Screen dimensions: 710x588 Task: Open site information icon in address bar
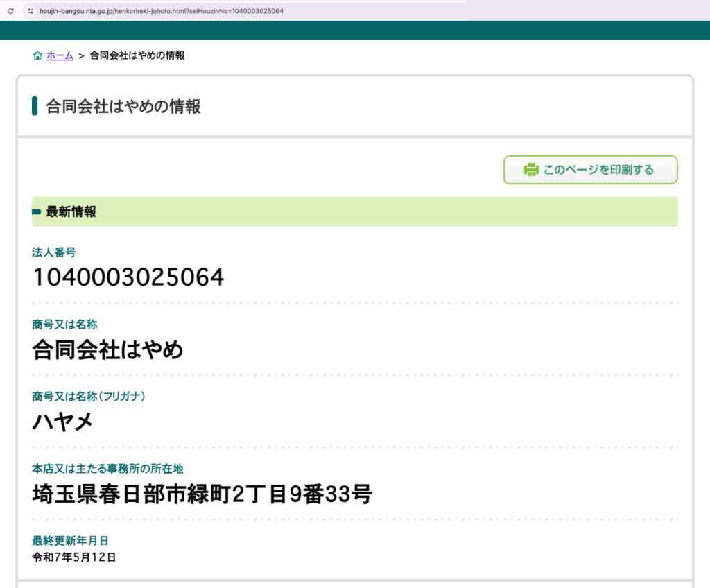point(31,11)
